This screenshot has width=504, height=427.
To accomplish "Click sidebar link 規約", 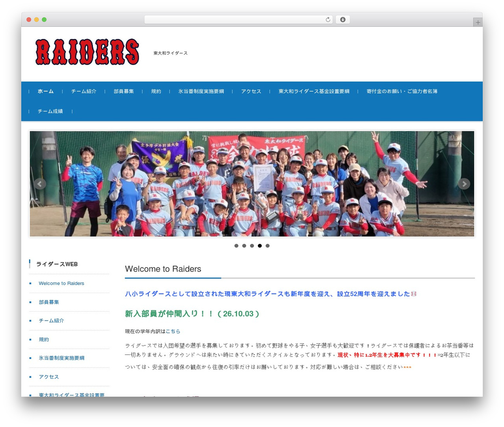I will [x=44, y=340].
